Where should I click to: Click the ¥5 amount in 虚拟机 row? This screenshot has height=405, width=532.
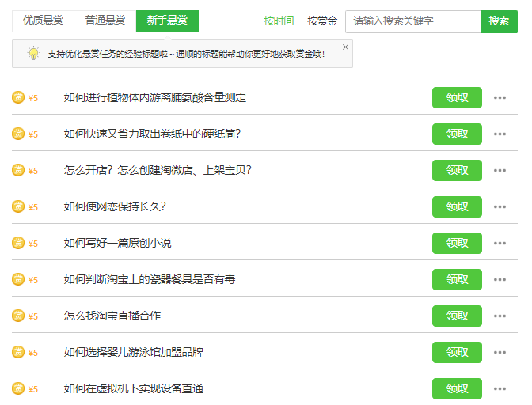(33, 389)
